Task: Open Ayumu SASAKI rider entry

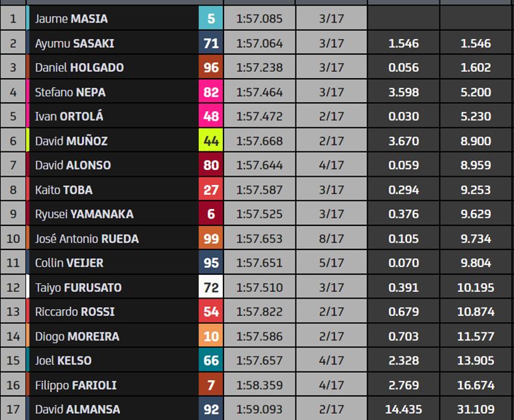Action: (x=75, y=43)
